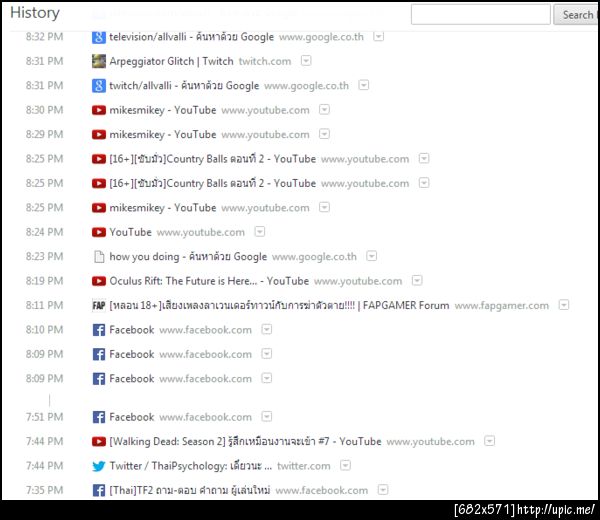
Task: Open dropdown for Walking Dead Season 2 entry
Action: pos(489,441)
